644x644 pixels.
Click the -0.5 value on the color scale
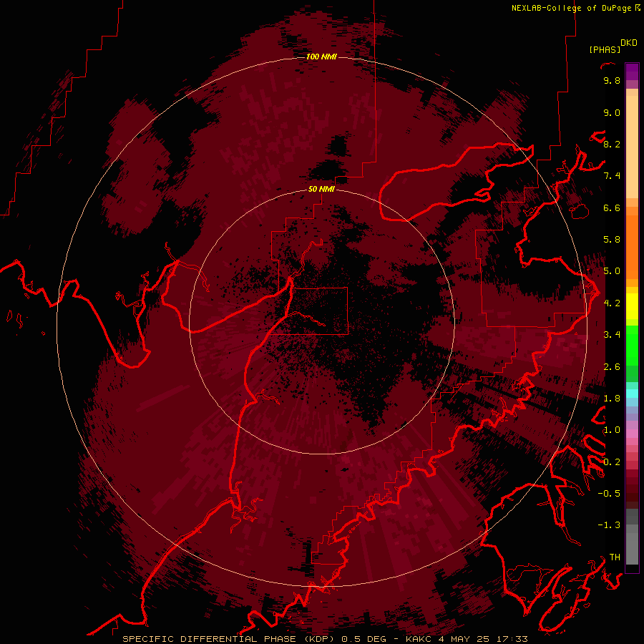(609, 494)
